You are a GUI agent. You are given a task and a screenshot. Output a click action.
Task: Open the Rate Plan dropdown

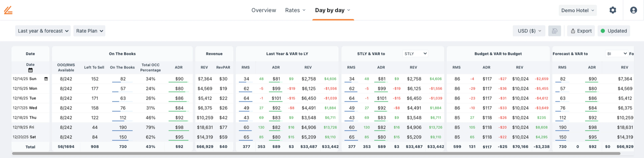click(x=89, y=31)
